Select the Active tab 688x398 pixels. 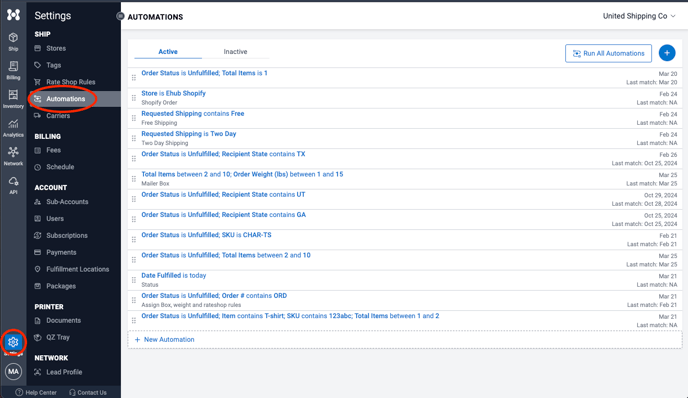point(168,52)
